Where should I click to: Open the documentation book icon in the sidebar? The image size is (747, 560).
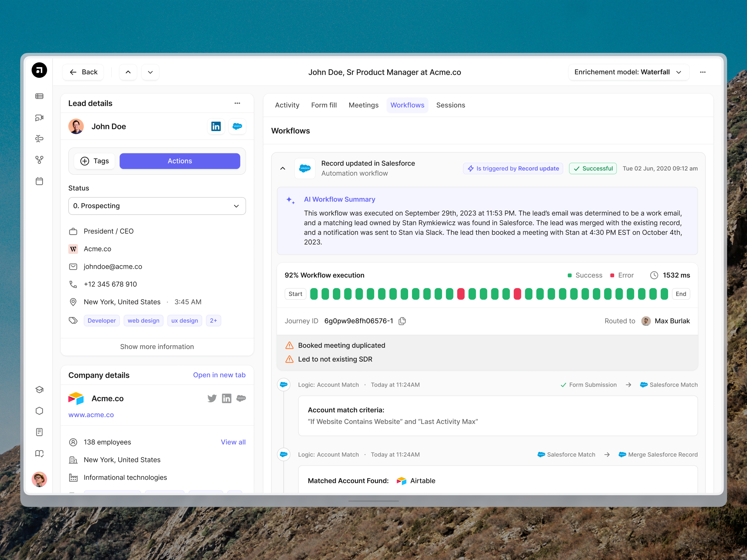click(40, 453)
